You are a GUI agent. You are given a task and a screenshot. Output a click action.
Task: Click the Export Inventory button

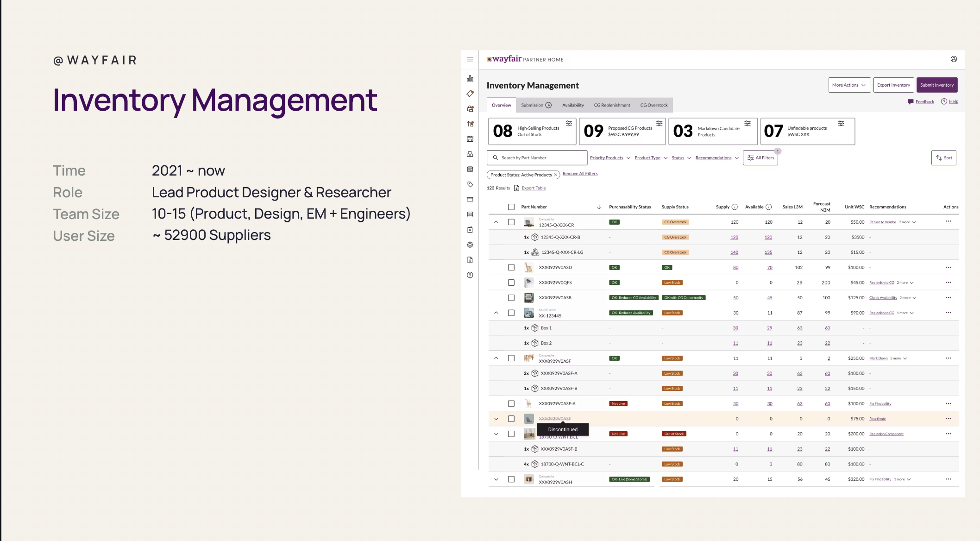coord(893,85)
